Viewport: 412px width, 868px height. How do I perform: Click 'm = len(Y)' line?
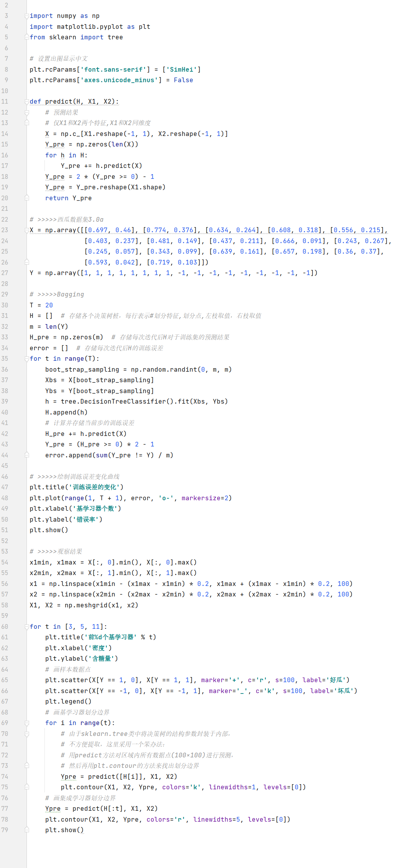pyautogui.click(x=49, y=327)
